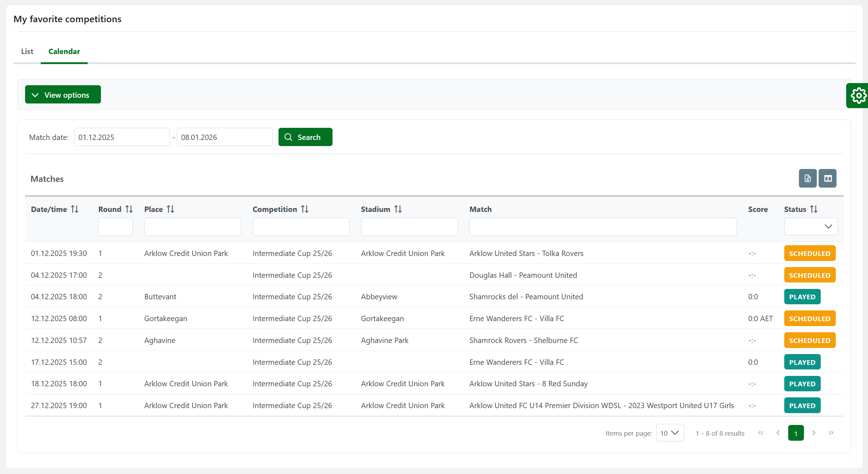Viewport: 868px width, 474px height.
Task: Click the Competition filter text box
Action: click(x=301, y=227)
